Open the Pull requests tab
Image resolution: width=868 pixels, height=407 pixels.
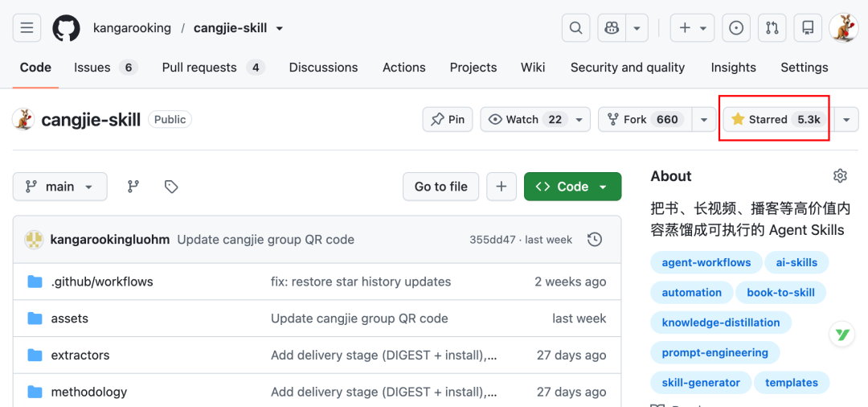(x=213, y=68)
